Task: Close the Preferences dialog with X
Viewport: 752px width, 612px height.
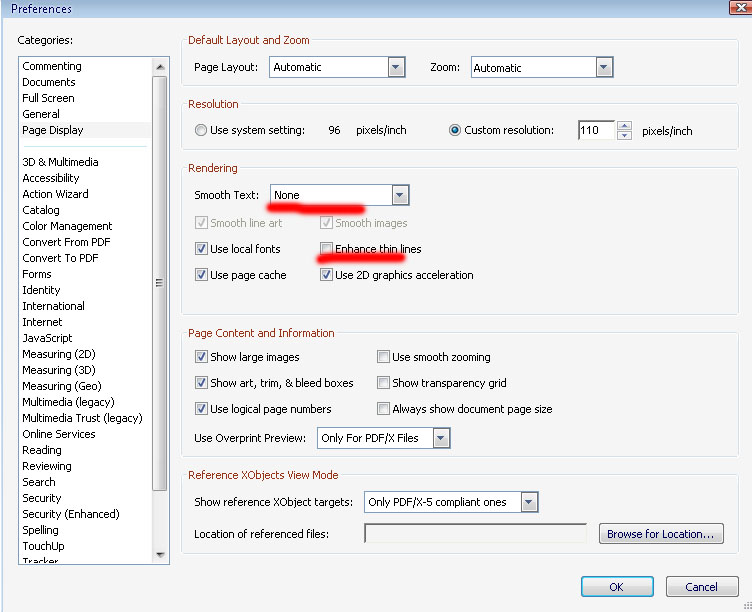Action: tap(740, 7)
